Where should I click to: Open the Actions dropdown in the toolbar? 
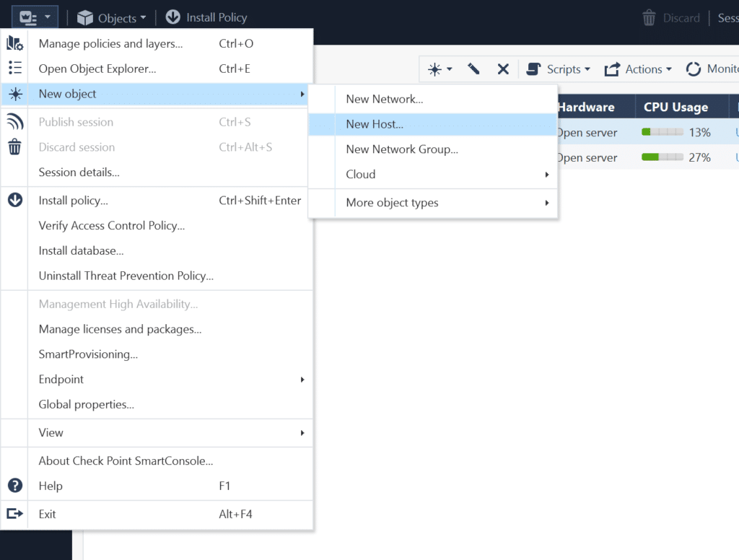tap(638, 69)
